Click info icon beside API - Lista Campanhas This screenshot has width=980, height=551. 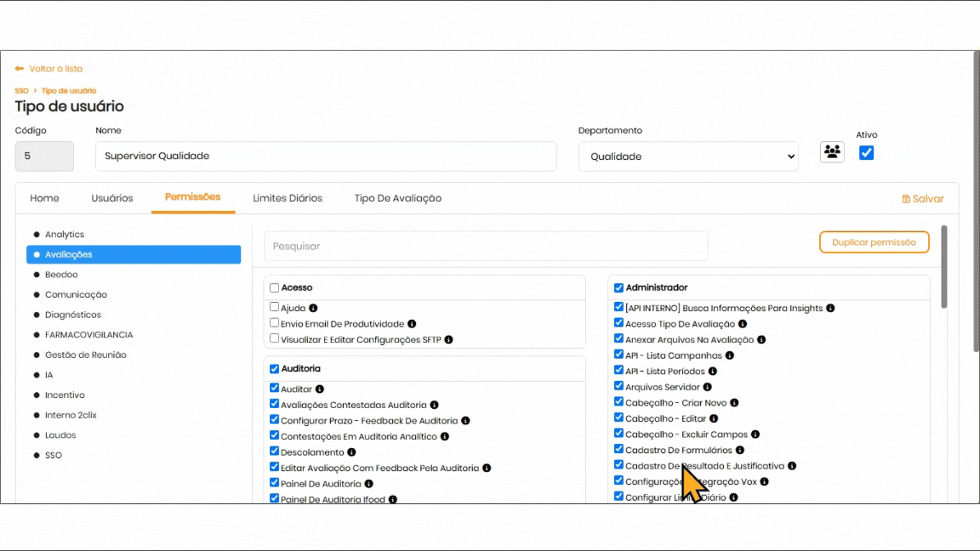click(x=730, y=355)
